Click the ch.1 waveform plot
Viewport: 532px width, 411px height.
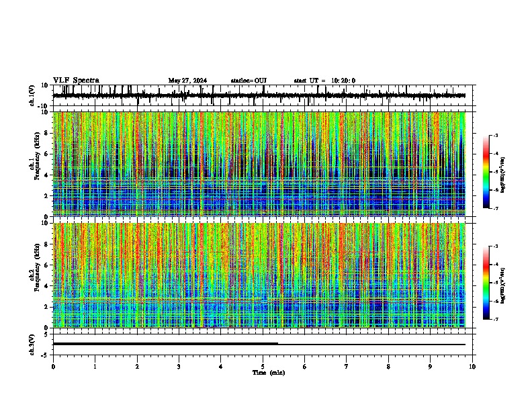tap(264, 95)
